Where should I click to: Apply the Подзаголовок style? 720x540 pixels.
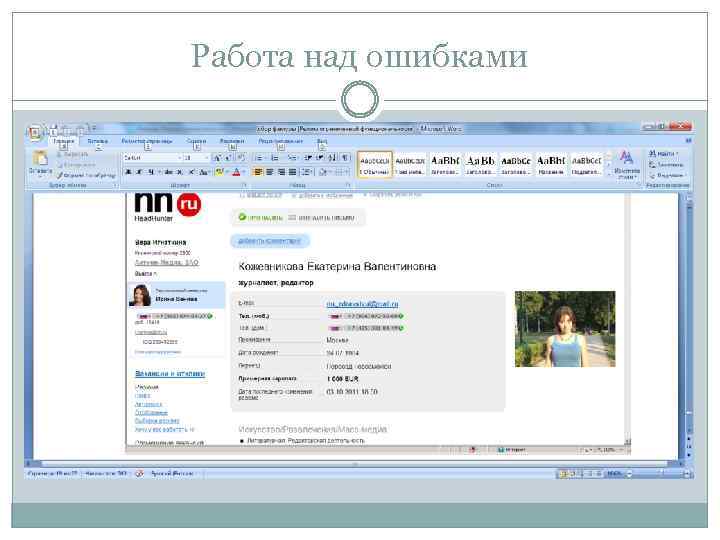(x=586, y=165)
